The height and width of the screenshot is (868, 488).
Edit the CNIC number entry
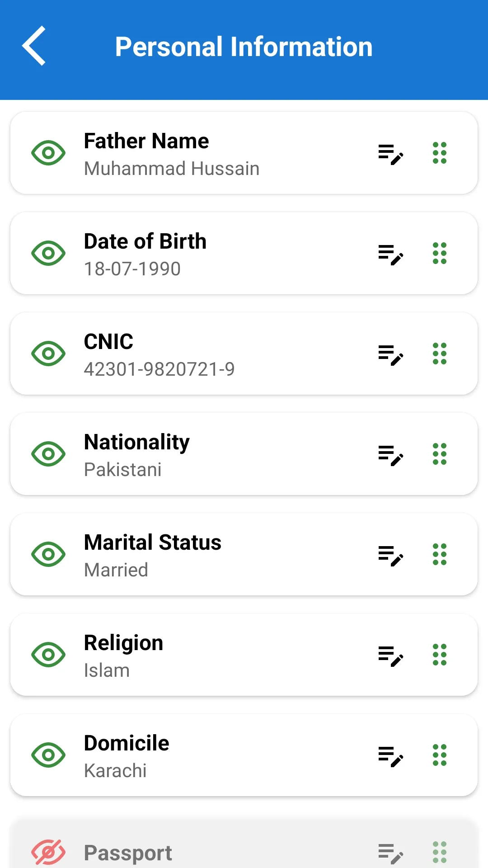pyautogui.click(x=390, y=354)
